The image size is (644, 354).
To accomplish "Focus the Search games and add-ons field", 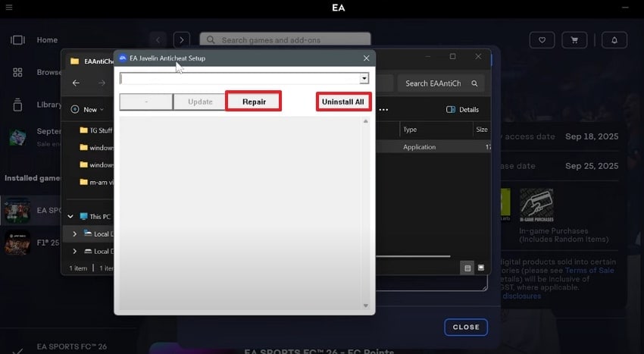I will pyautogui.click(x=285, y=40).
